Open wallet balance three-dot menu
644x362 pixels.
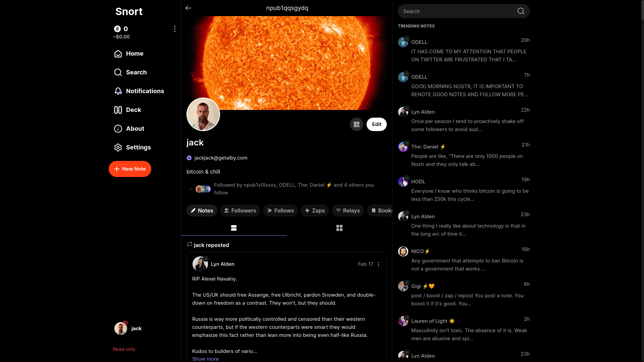pyautogui.click(x=174, y=29)
